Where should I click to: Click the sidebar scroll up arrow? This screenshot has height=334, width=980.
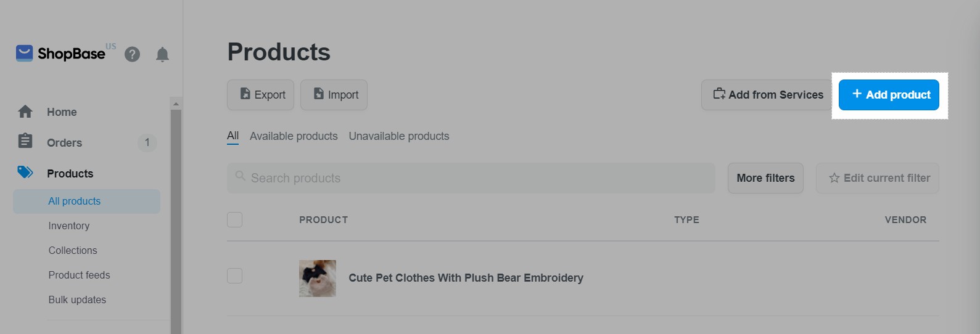coord(176,104)
